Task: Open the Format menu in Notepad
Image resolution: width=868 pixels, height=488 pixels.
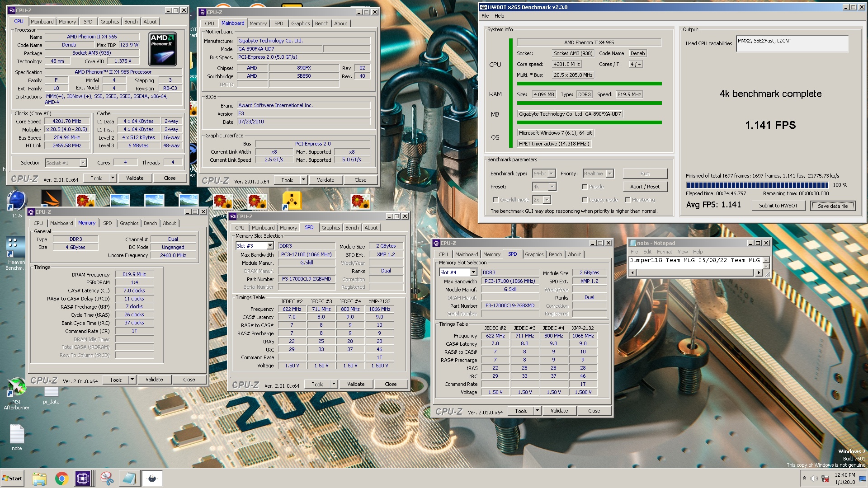Action: click(x=664, y=252)
